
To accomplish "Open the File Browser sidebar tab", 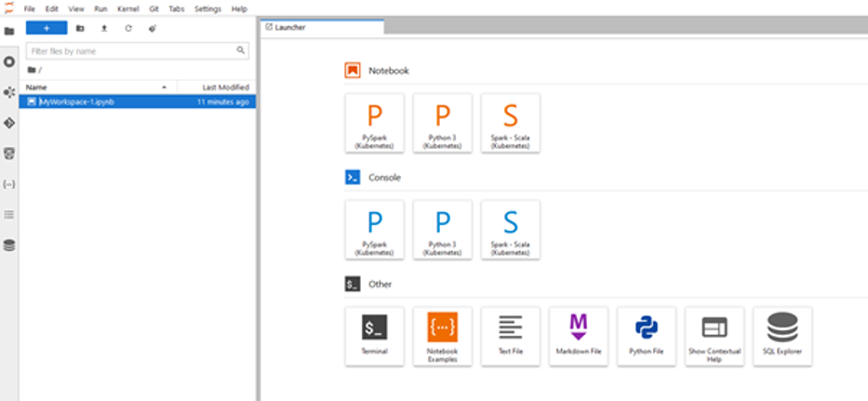I will 9,31.
